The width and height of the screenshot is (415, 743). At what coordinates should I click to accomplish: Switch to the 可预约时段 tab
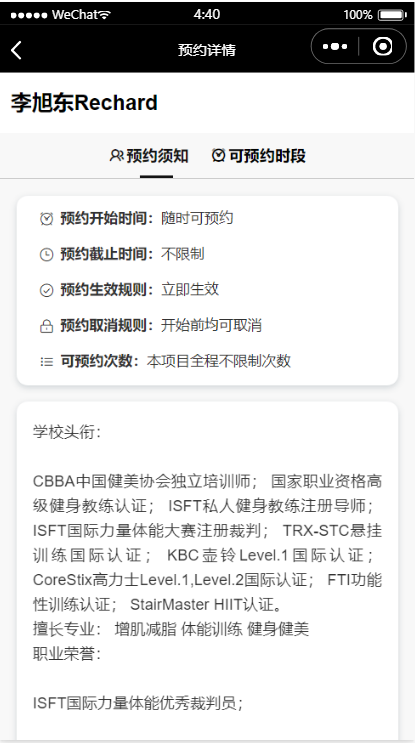coord(259,155)
